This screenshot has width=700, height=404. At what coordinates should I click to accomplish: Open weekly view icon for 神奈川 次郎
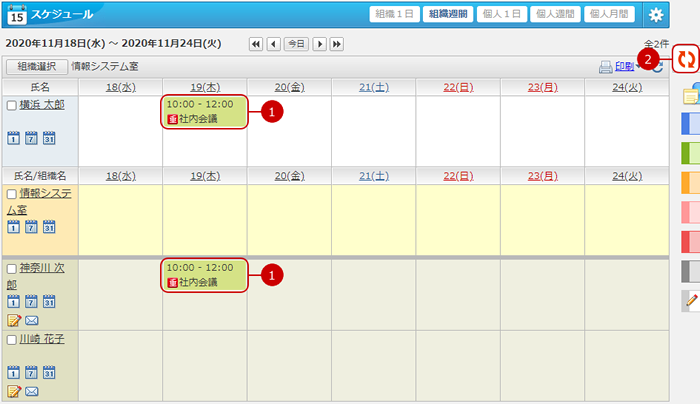click(x=31, y=302)
